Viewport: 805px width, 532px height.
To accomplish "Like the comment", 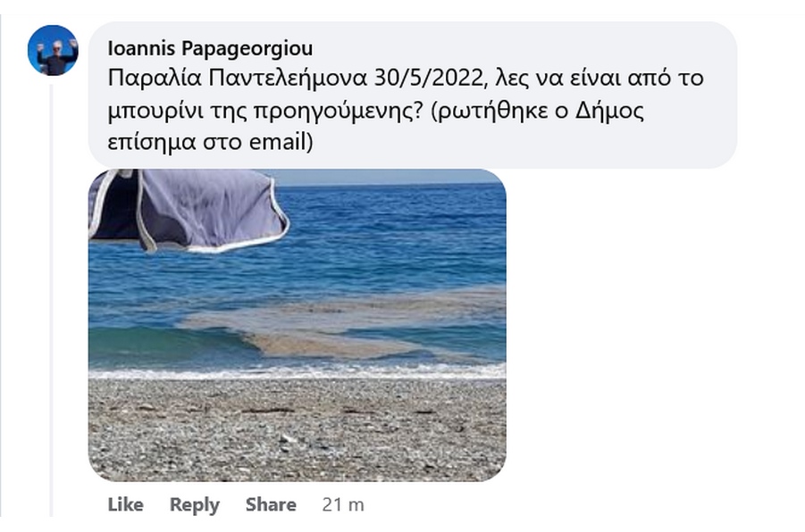I will click(125, 505).
